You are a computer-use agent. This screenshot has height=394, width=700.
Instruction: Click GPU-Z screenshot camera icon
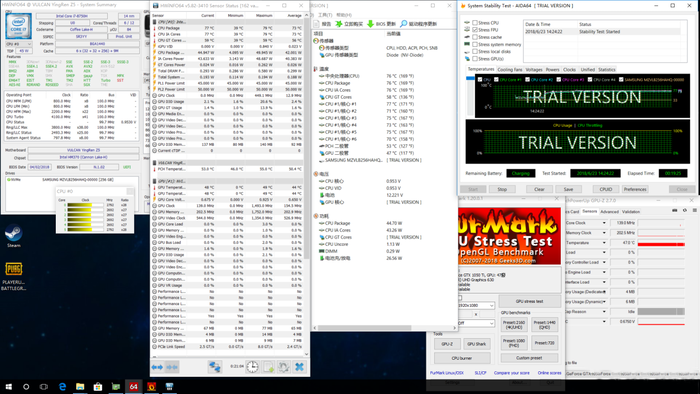[x=675, y=211]
